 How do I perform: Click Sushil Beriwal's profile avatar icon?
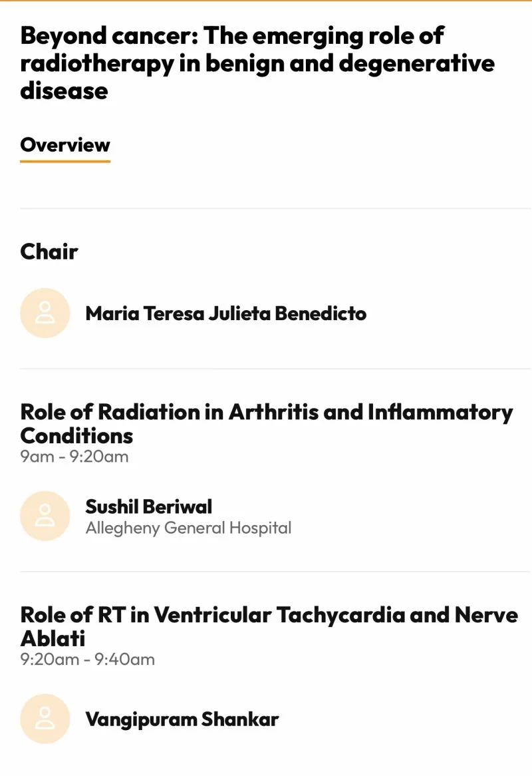click(45, 516)
